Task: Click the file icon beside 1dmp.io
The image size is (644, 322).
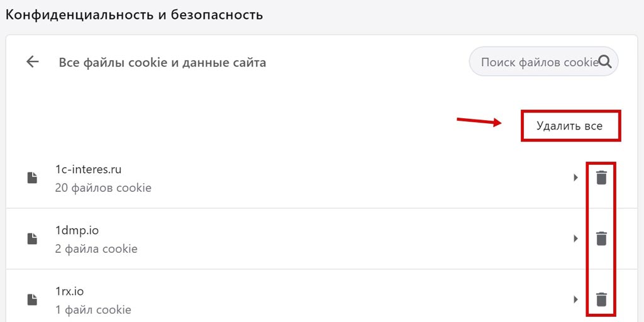Action: (x=31, y=239)
